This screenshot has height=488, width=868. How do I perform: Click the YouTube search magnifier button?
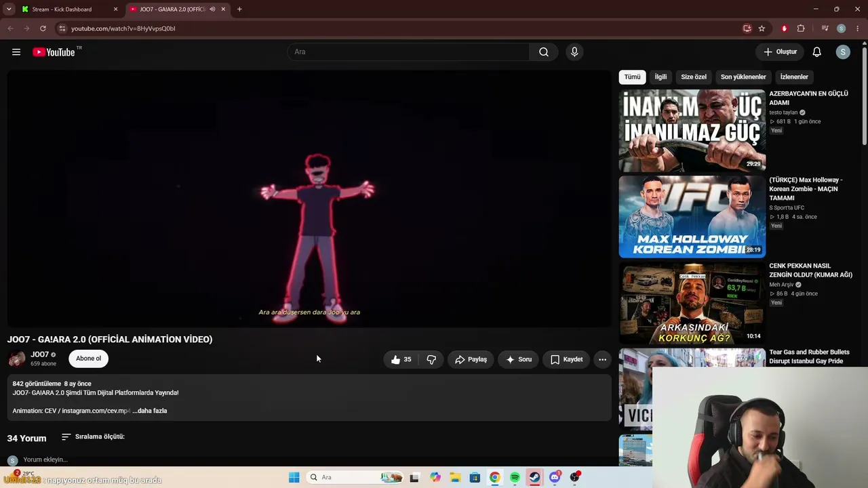[x=544, y=52]
